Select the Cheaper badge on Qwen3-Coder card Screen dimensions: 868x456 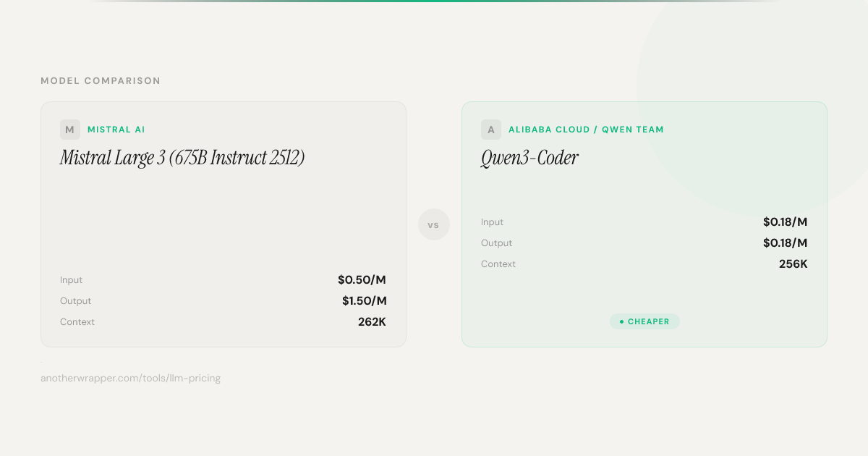[644, 321]
